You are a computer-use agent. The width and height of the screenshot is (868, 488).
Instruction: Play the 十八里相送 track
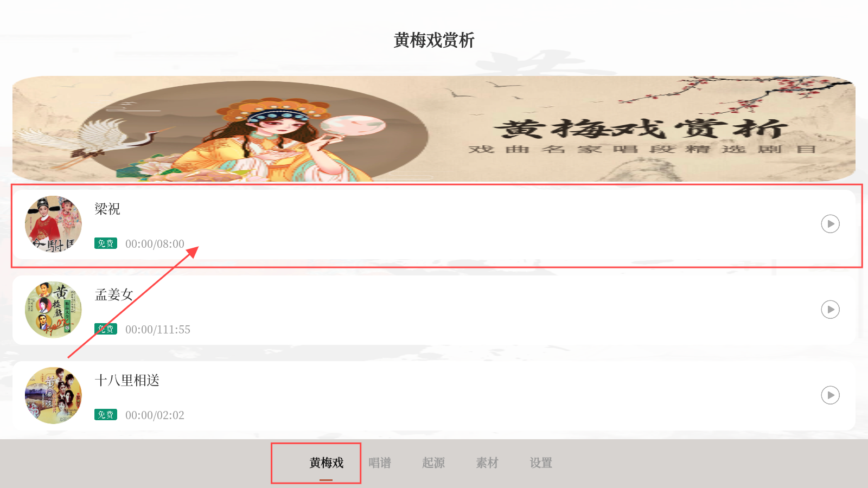pos(830,395)
